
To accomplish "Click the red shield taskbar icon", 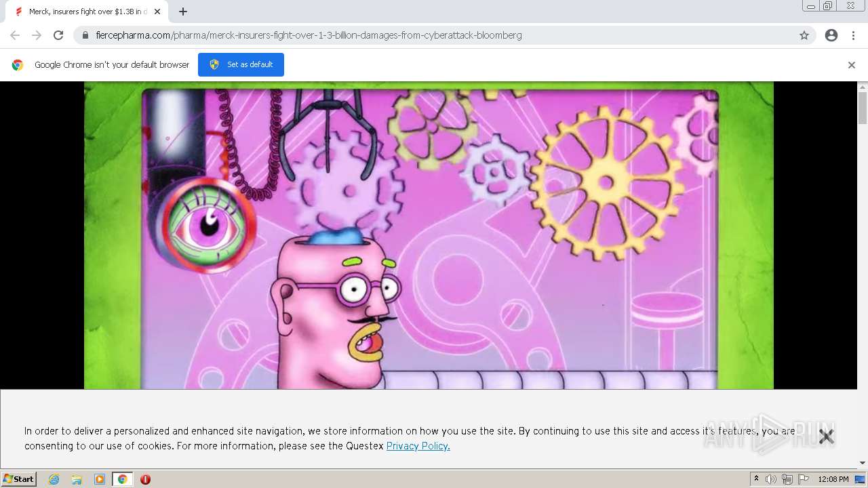I will (145, 479).
